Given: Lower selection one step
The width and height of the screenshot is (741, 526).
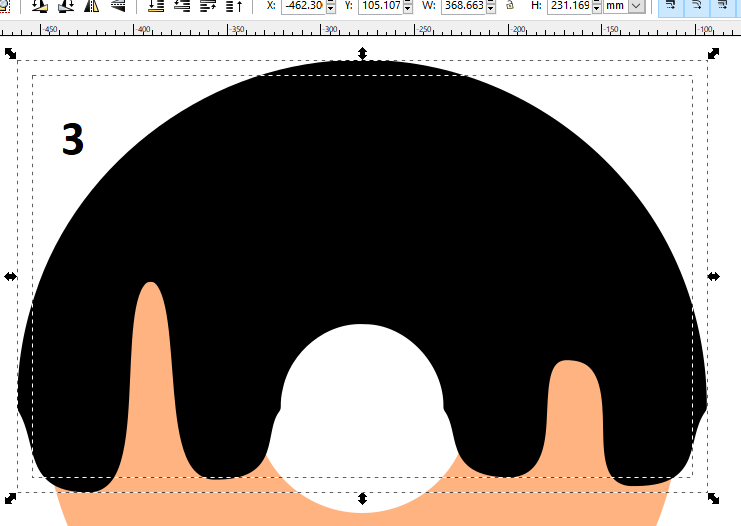Looking at the screenshot, I should pos(182,5).
